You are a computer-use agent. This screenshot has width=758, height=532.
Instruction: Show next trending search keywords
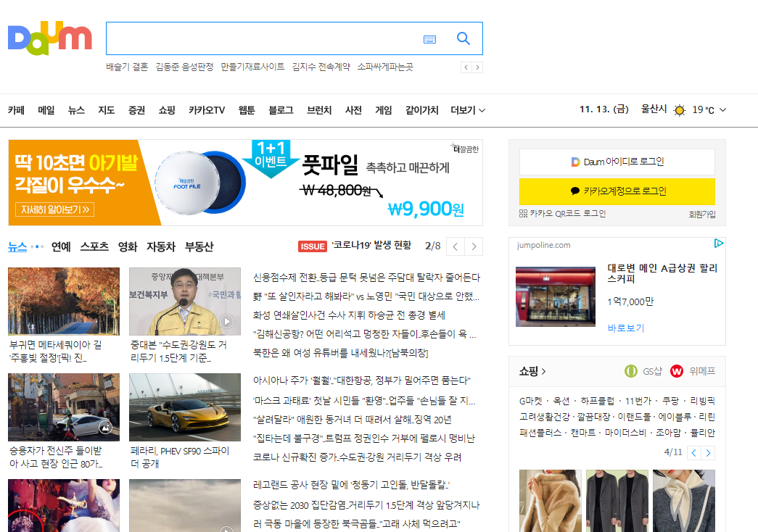click(x=477, y=67)
